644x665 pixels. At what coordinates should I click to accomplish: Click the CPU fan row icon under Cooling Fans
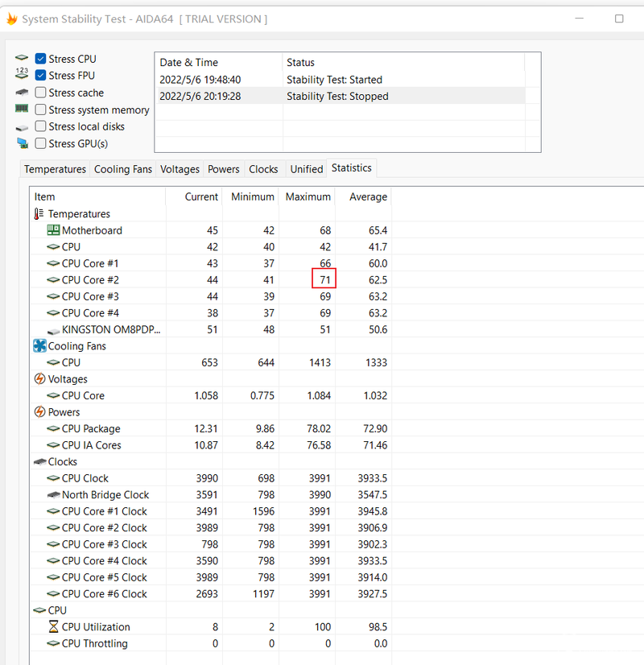(x=53, y=362)
